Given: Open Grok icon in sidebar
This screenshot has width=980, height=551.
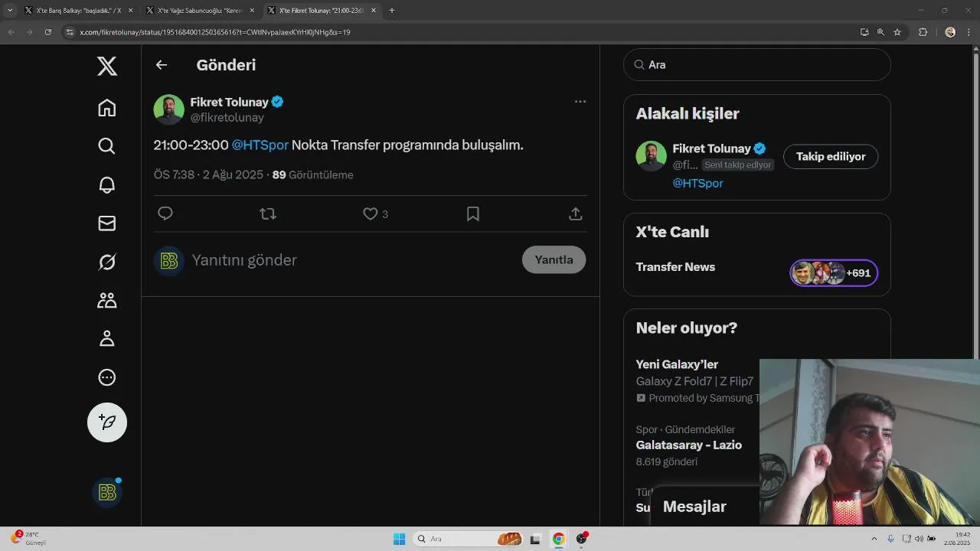Looking at the screenshot, I should coord(107,262).
